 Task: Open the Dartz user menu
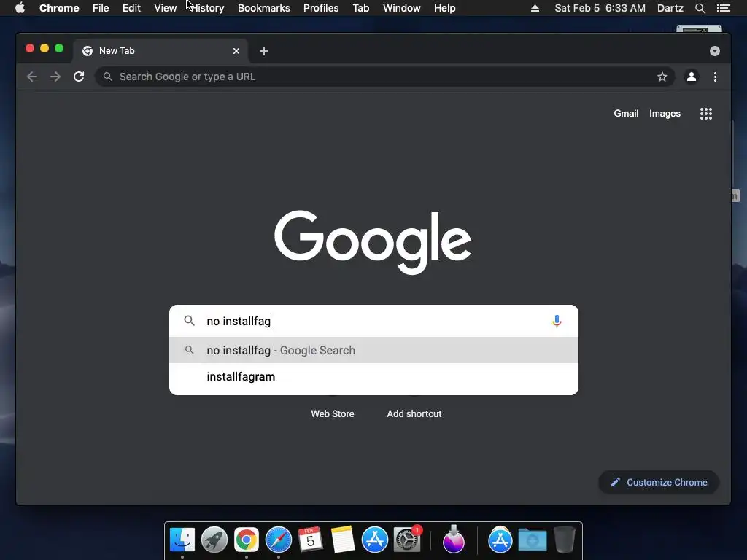[x=670, y=8]
